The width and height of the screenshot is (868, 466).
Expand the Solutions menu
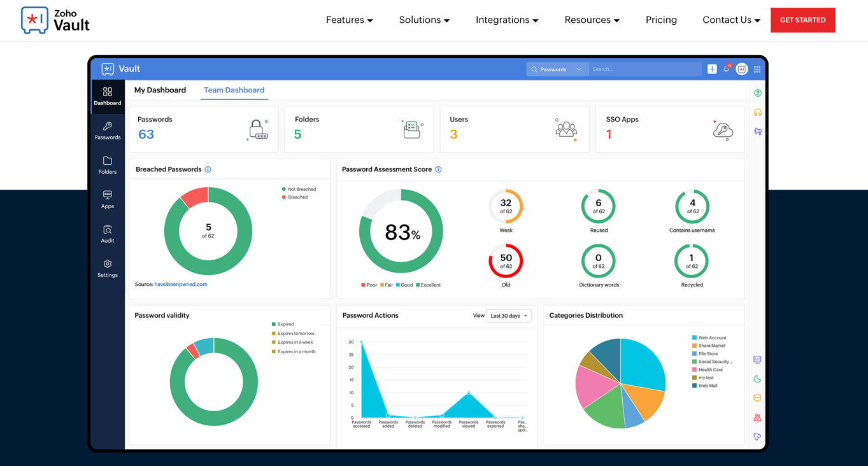[x=424, y=20]
